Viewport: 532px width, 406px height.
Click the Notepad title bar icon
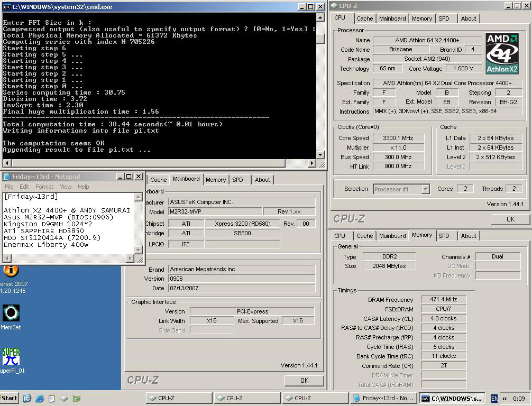pyautogui.click(x=7, y=177)
